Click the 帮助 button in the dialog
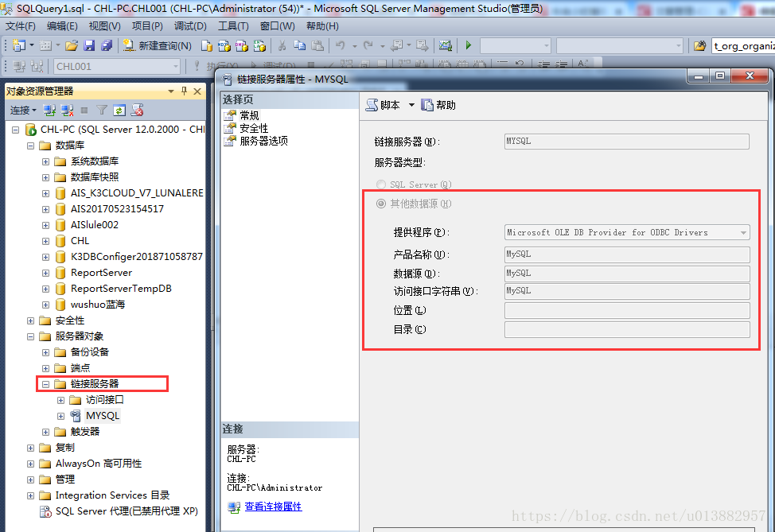The image size is (775, 532). tap(438, 105)
